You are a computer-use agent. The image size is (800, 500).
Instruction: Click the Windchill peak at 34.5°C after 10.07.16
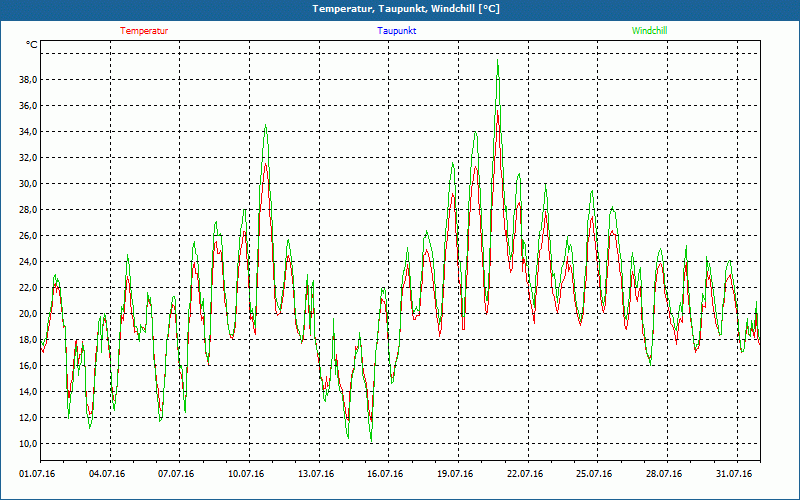[x=265, y=126]
